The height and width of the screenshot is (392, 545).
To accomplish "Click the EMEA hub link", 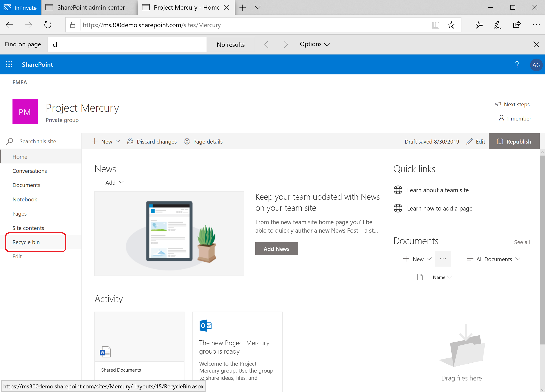I will [x=20, y=82].
